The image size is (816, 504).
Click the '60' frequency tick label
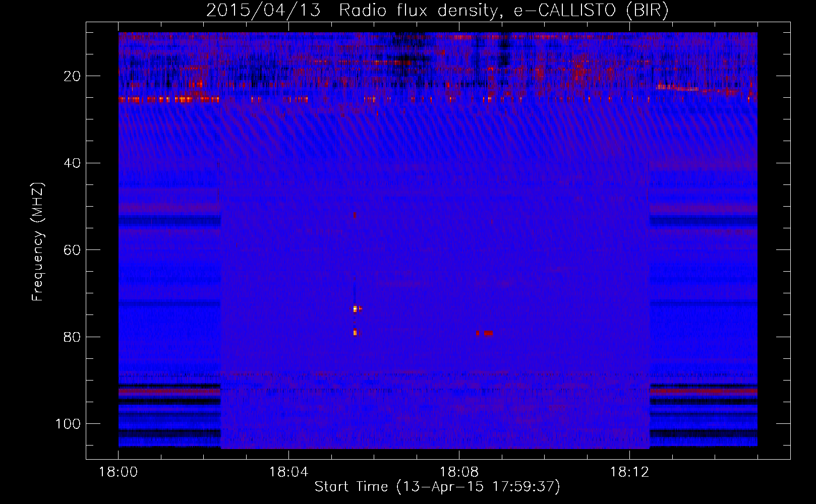[x=73, y=250]
